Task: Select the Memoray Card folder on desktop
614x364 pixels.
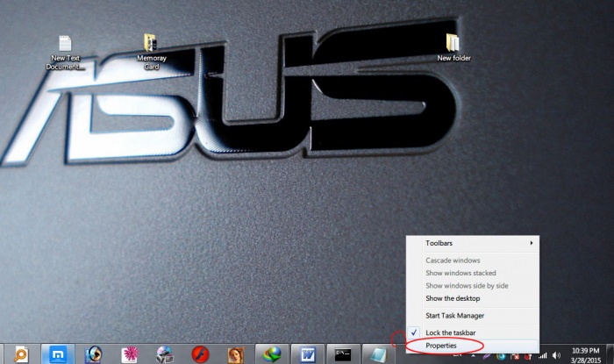Action: pos(151,52)
